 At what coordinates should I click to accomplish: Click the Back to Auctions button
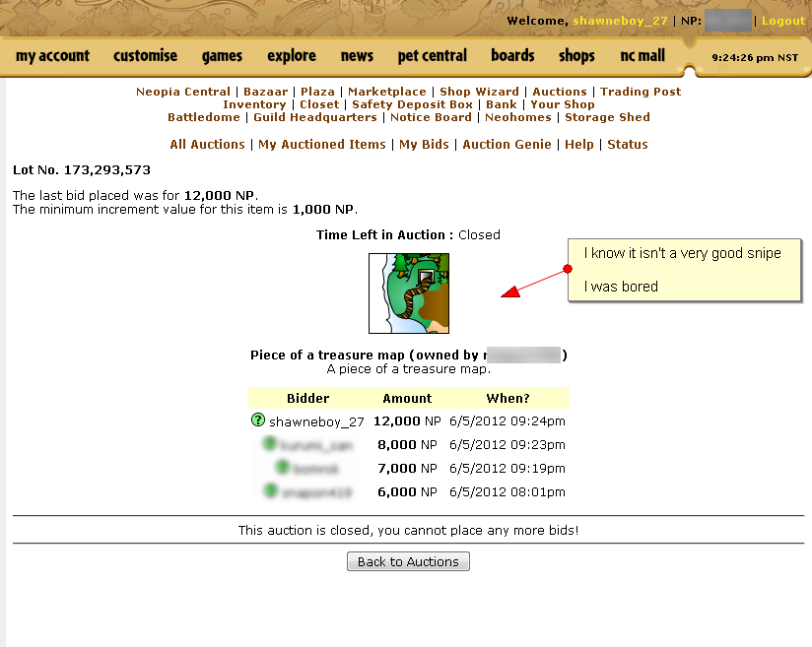pyautogui.click(x=408, y=561)
